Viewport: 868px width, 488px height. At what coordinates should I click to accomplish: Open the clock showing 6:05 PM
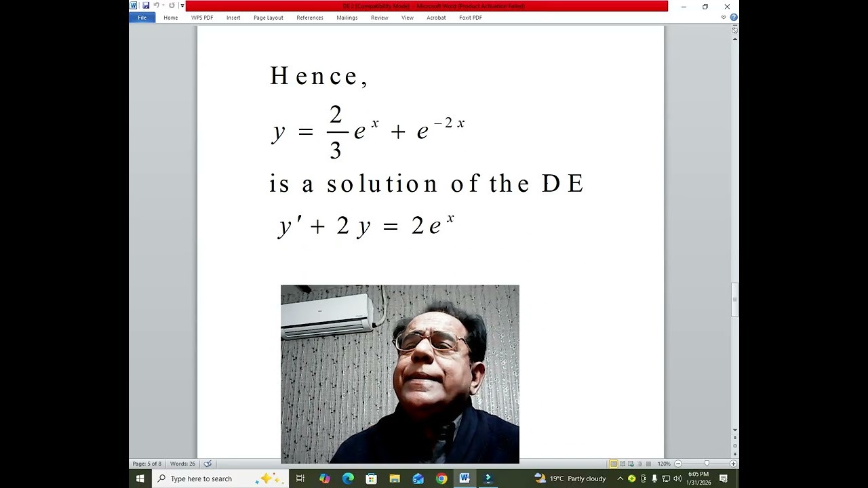pyautogui.click(x=698, y=479)
